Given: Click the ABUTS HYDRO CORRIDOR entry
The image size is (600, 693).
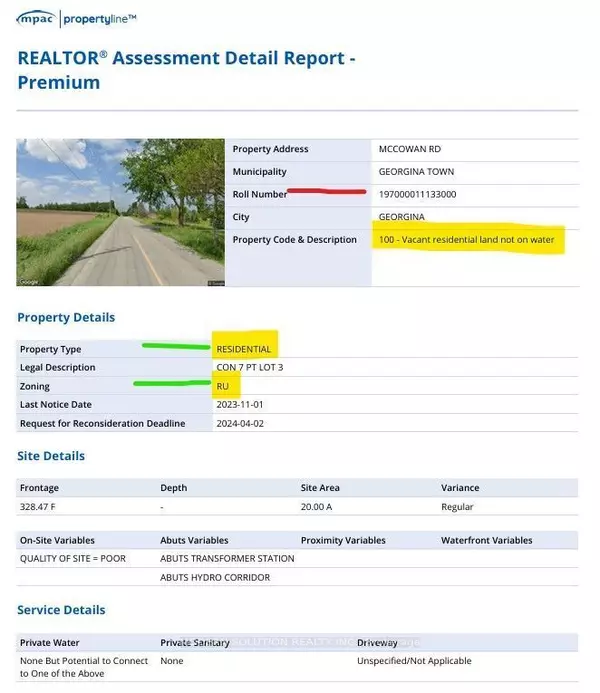Looking at the screenshot, I should [x=214, y=577].
